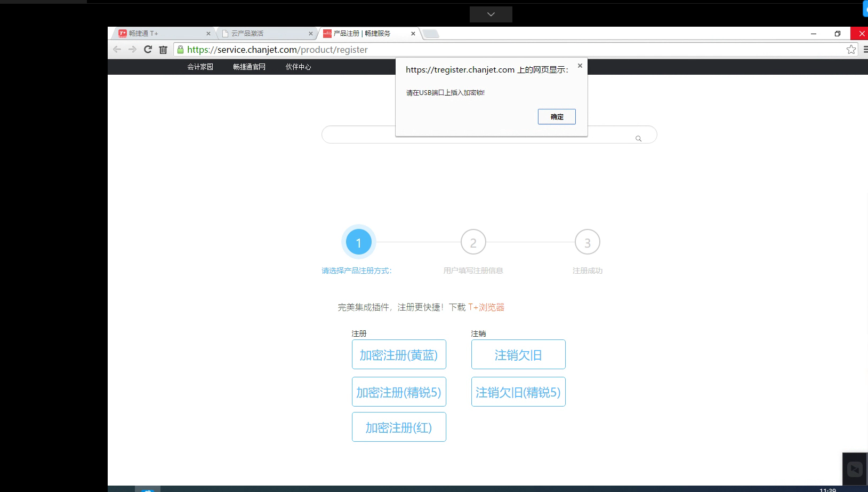
Task: Click the trash can toolbar icon
Action: tap(163, 50)
